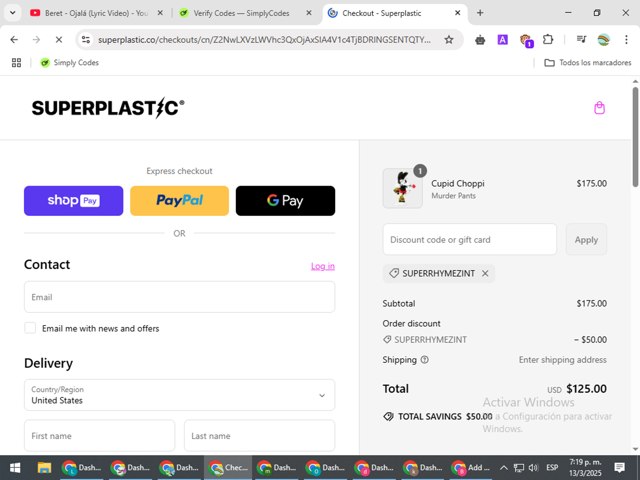Click the Murder Pants variant text
Viewport: 640px width, 480px height.
[x=453, y=196]
